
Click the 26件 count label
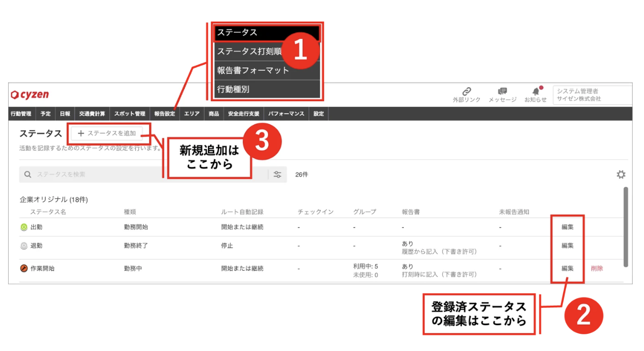point(302,174)
